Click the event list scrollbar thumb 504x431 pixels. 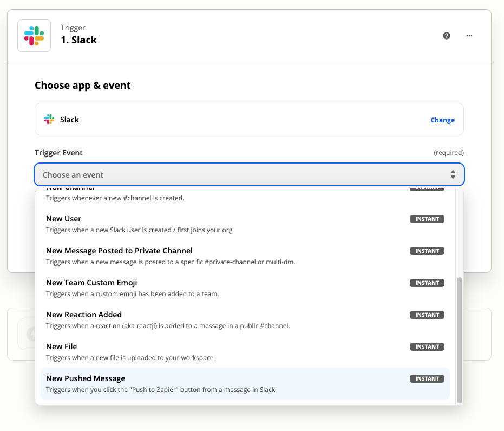[460, 339]
